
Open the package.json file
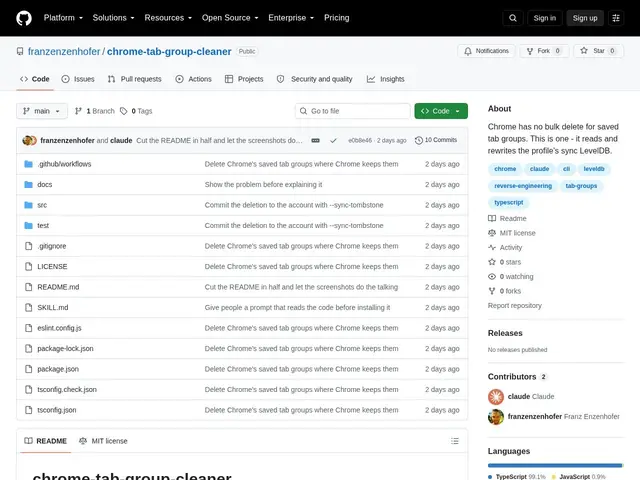[58, 369]
